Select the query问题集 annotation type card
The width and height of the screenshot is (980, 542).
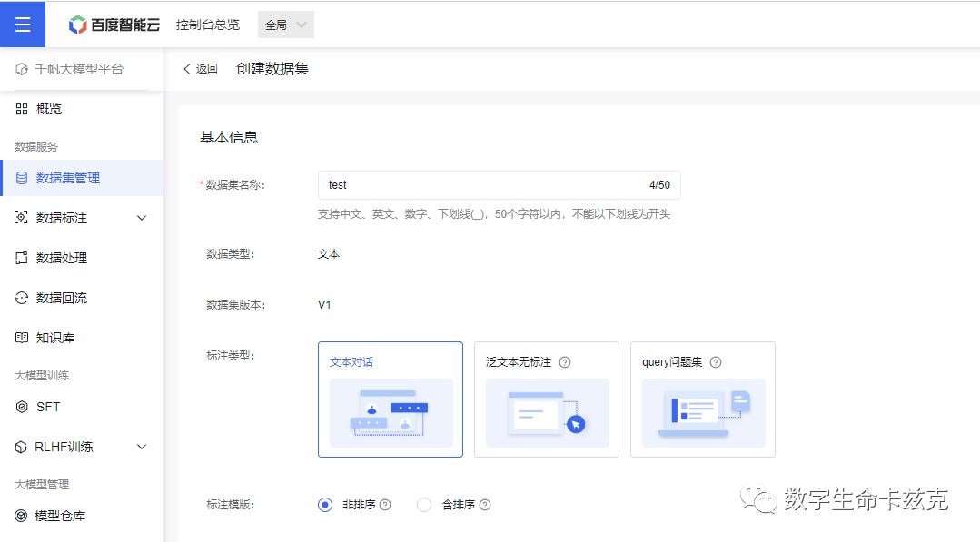pyautogui.click(x=703, y=399)
